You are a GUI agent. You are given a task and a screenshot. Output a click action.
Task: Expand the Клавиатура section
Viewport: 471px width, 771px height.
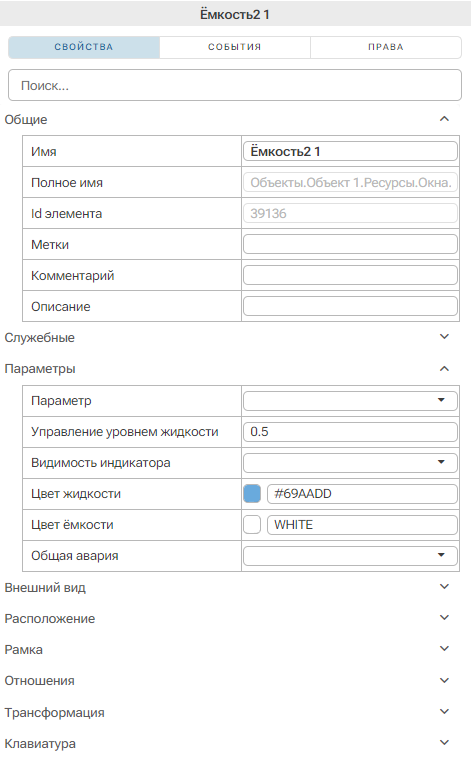[x=444, y=742]
